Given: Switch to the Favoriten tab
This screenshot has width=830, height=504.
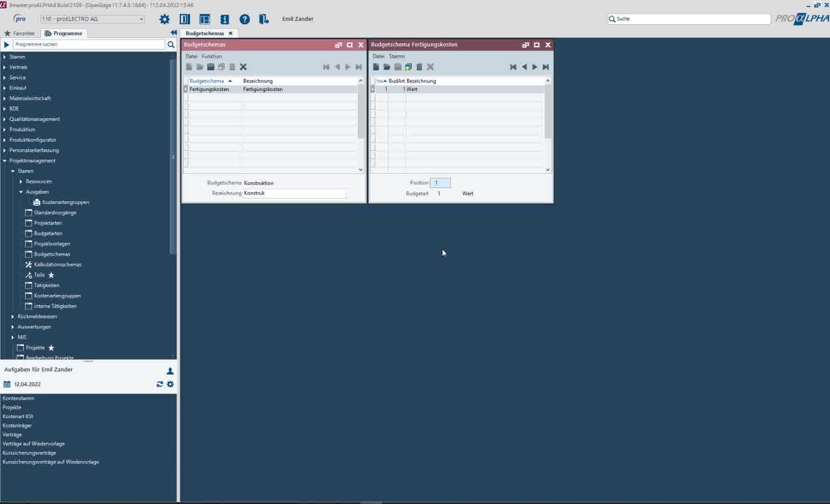Looking at the screenshot, I should [x=20, y=33].
